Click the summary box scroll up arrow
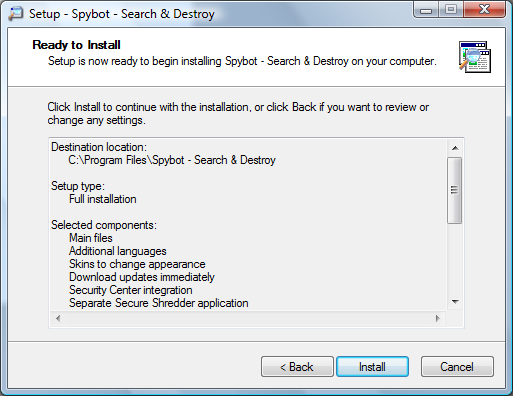 (x=455, y=148)
